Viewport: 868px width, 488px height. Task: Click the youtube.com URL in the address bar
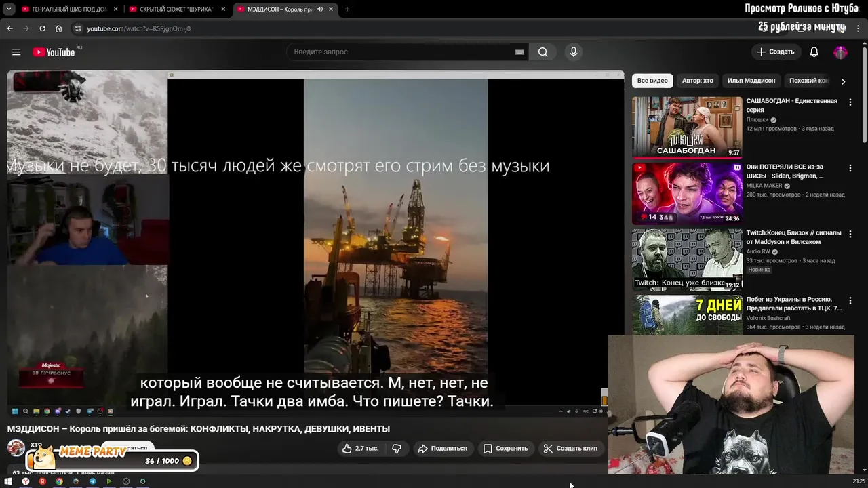138,28
